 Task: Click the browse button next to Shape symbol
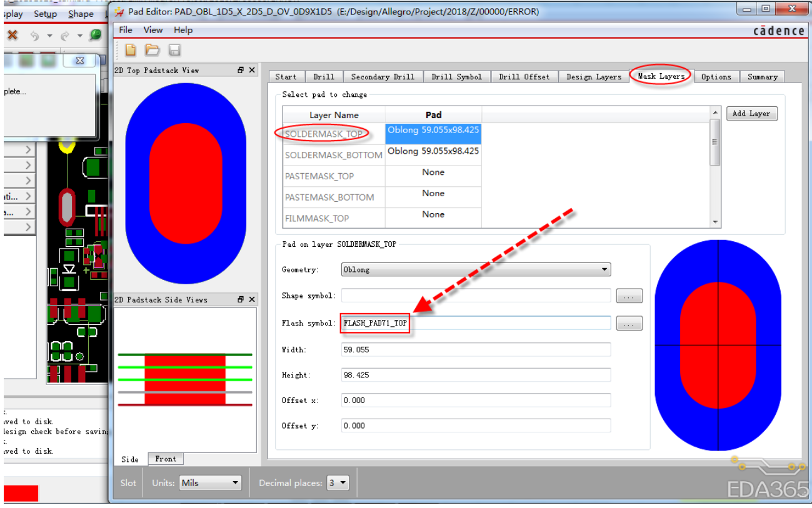coord(629,296)
